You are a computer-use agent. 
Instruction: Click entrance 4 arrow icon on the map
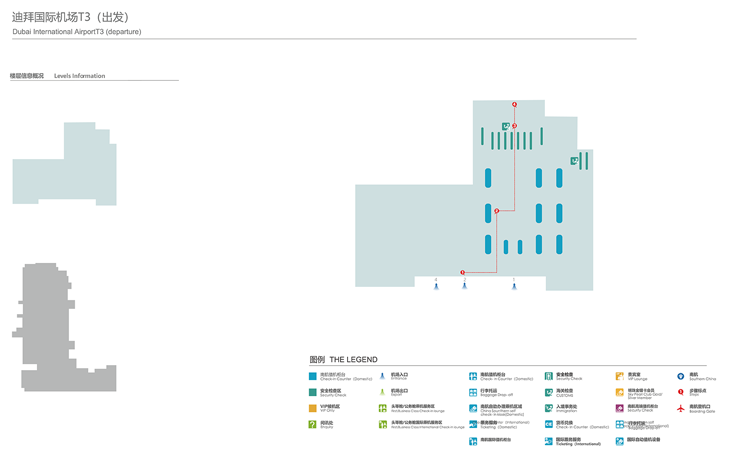coord(436,286)
